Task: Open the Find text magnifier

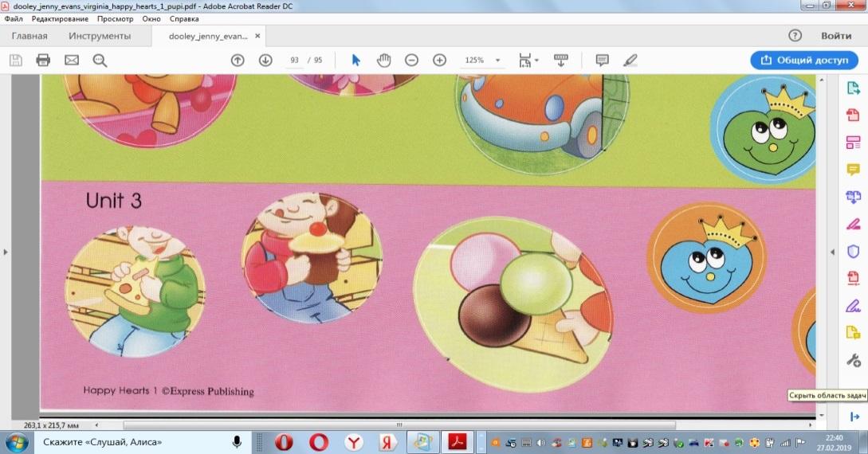Action: [x=100, y=60]
